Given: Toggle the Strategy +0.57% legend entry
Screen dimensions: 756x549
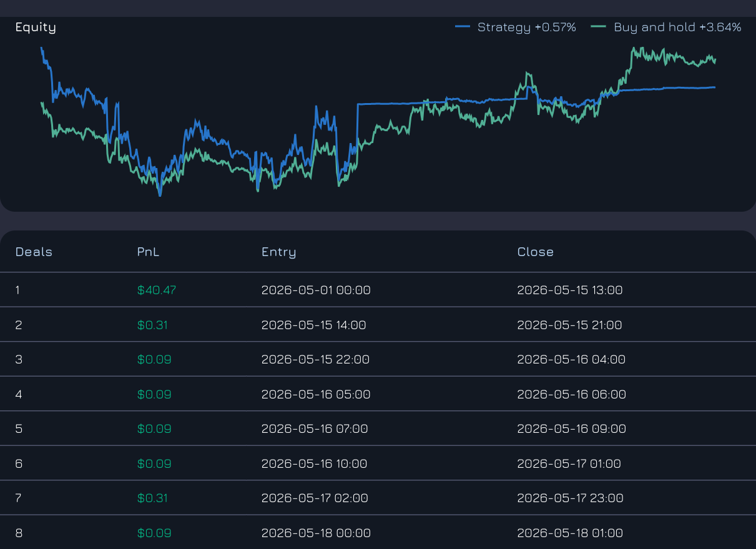Looking at the screenshot, I should click(x=516, y=27).
